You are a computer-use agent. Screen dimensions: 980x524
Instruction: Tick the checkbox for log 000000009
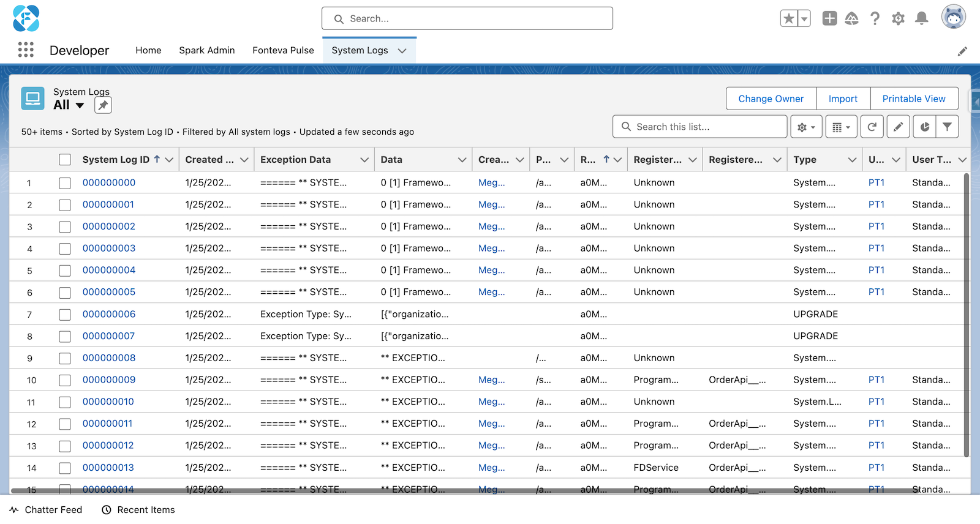[65, 380]
